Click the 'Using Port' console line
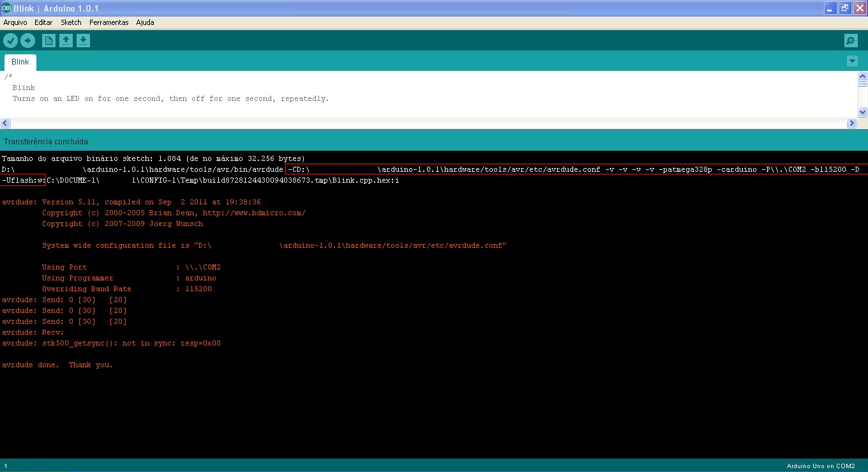 (131, 267)
